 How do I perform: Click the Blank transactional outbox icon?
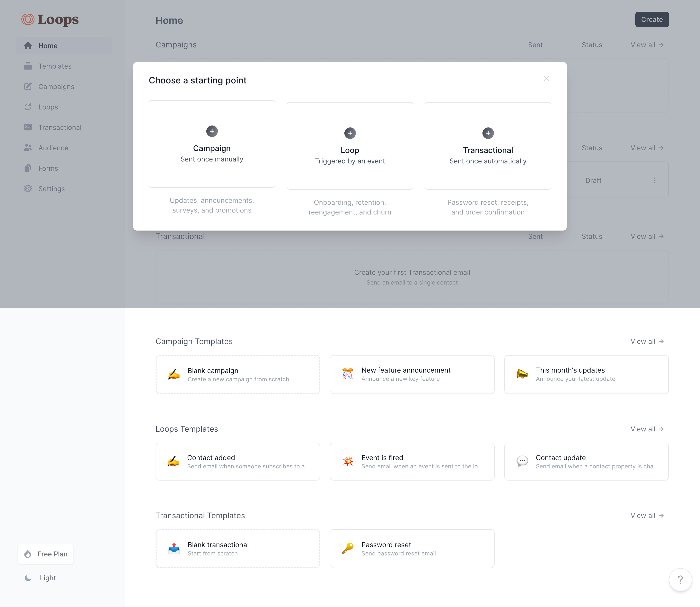[x=174, y=548]
